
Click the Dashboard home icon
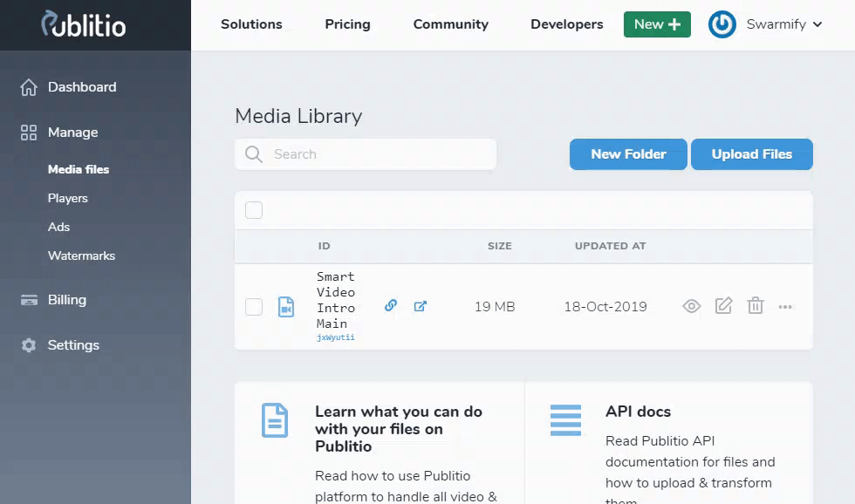click(29, 87)
